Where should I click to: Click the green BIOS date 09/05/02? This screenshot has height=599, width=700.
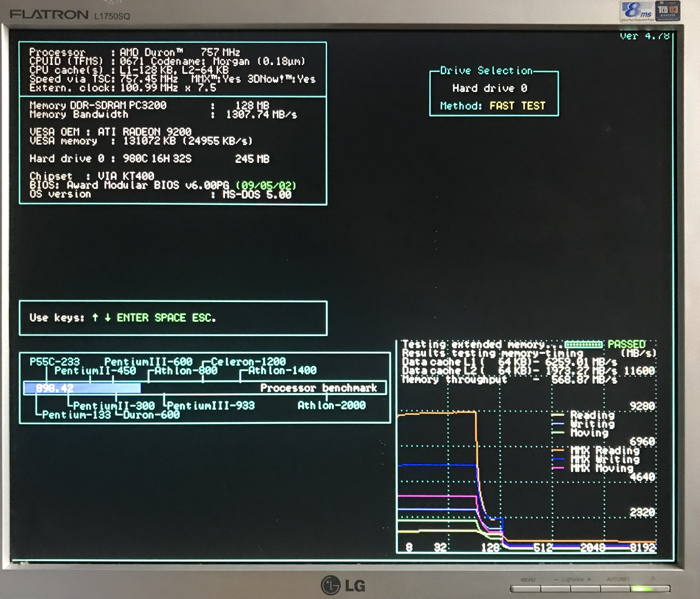pyautogui.click(x=266, y=185)
